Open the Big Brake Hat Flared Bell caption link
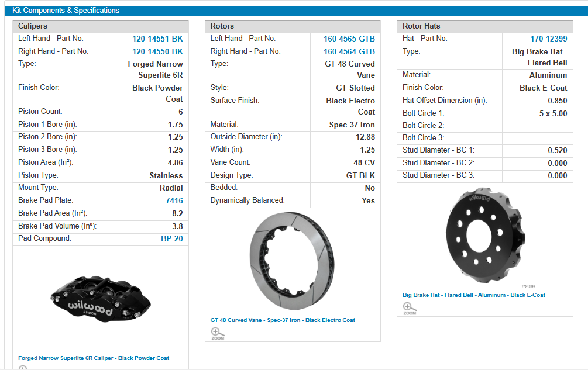 [x=474, y=295]
